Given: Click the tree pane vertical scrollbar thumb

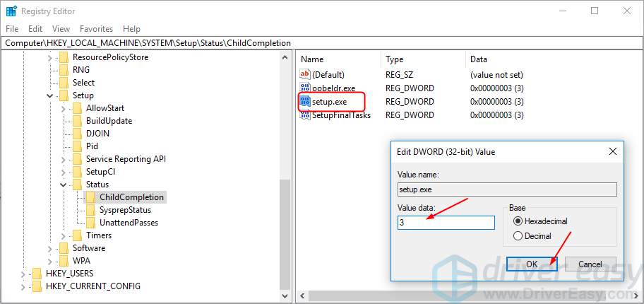Looking at the screenshot, I should click(285, 235).
